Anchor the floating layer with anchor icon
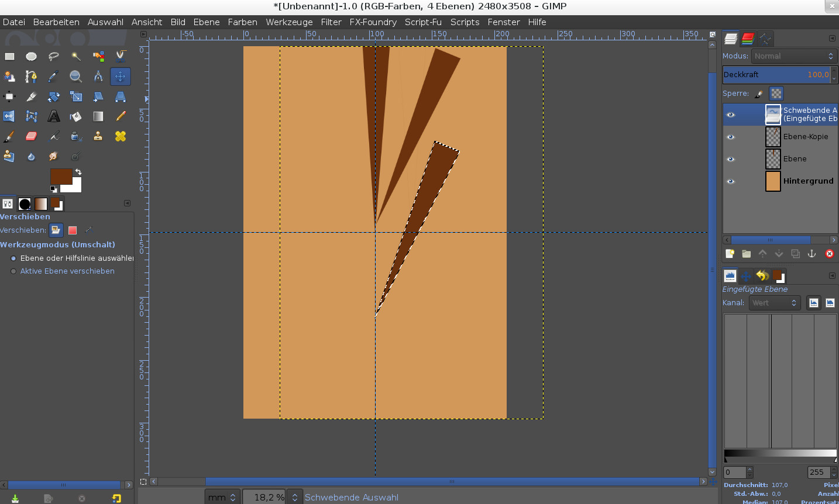Screen dimensions: 839x504 point(812,254)
